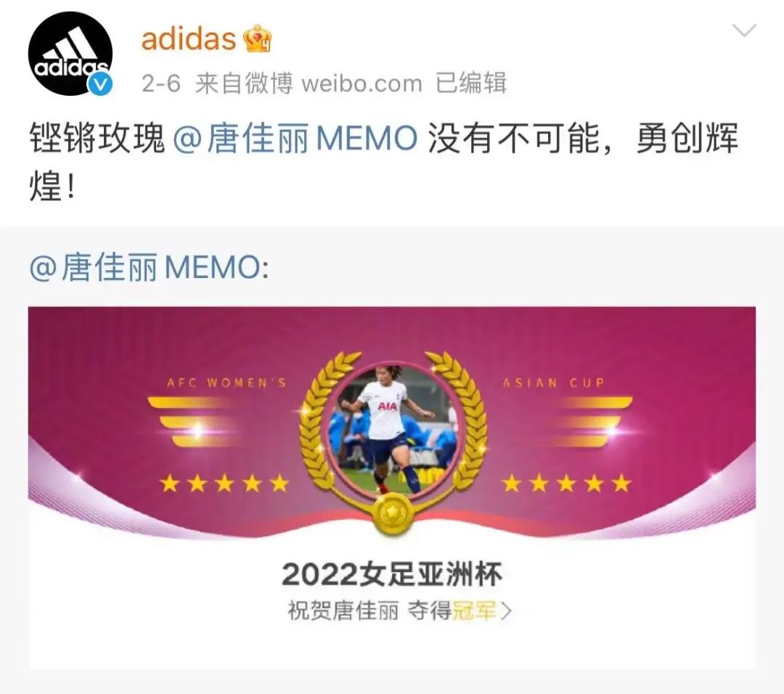Click the right row of five stars

click(x=566, y=483)
